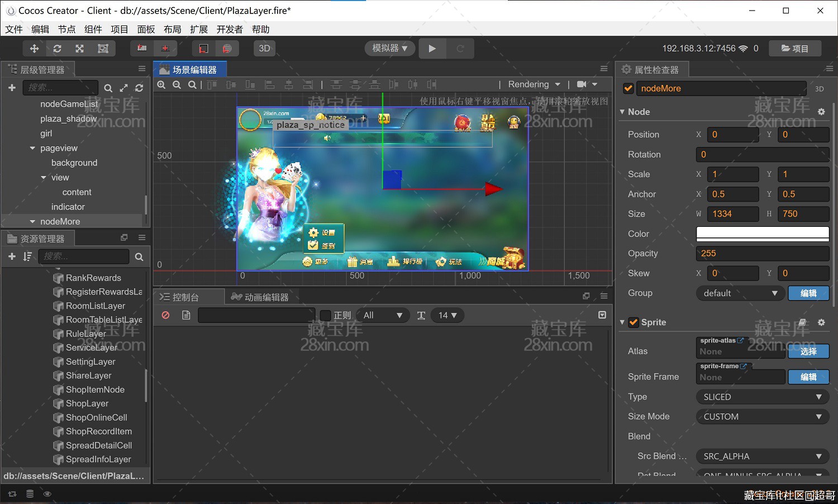Collapse the Node properties section
The width and height of the screenshot is (838, 504).
tap(622, 112)
